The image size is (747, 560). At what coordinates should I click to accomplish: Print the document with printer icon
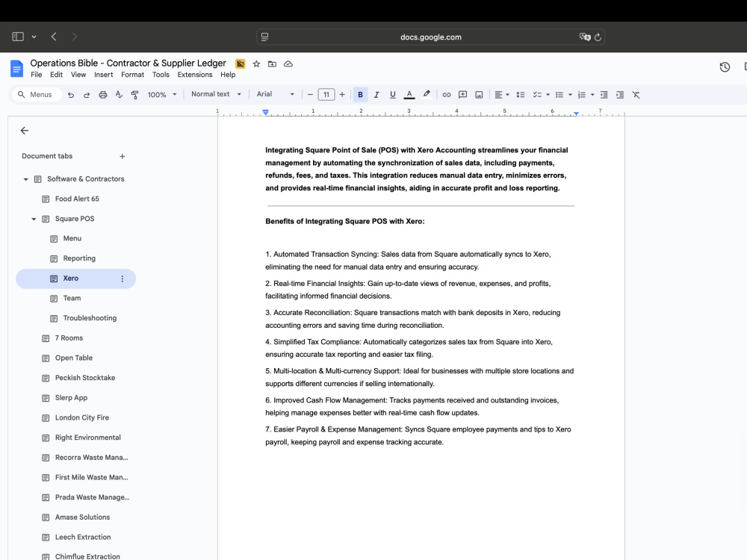click(103, 95)
